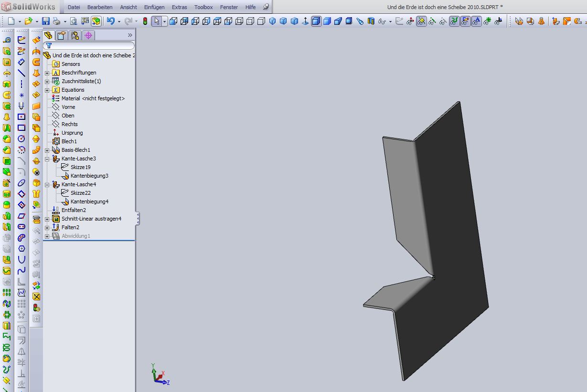Screen dimensions: 587x392
Task: Toggle the Shaded With Edges display mode
Action: point(316,21)
